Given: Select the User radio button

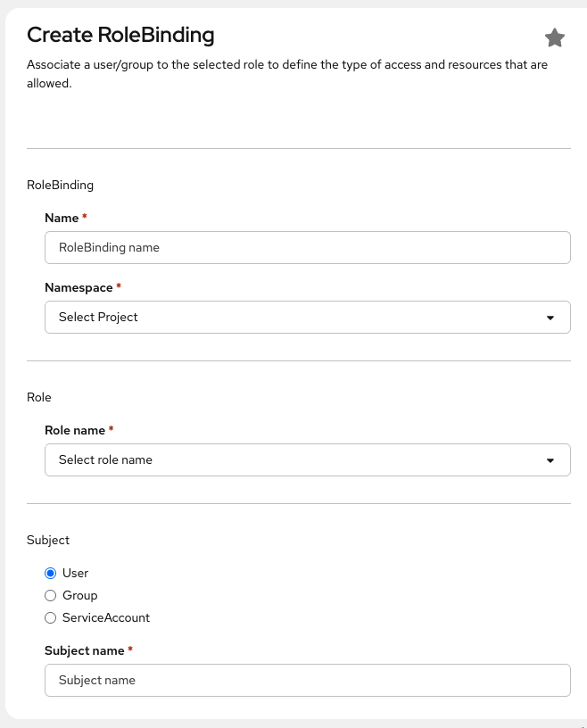Looking at the screenshot, I should point(50,573).
